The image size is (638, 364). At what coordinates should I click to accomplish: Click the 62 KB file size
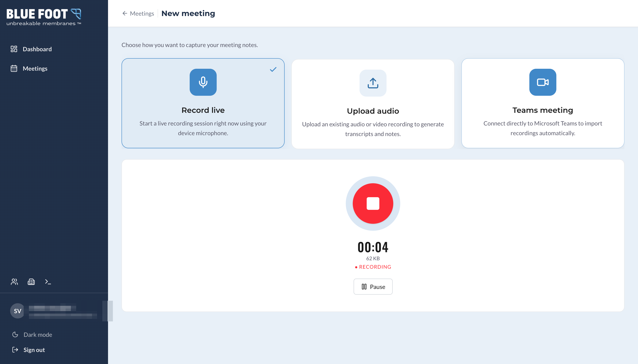[373, 259]
